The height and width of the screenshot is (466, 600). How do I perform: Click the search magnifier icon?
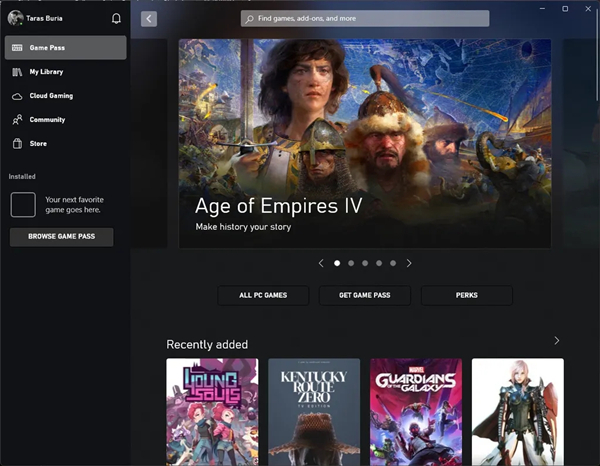(x=249, y=19)
